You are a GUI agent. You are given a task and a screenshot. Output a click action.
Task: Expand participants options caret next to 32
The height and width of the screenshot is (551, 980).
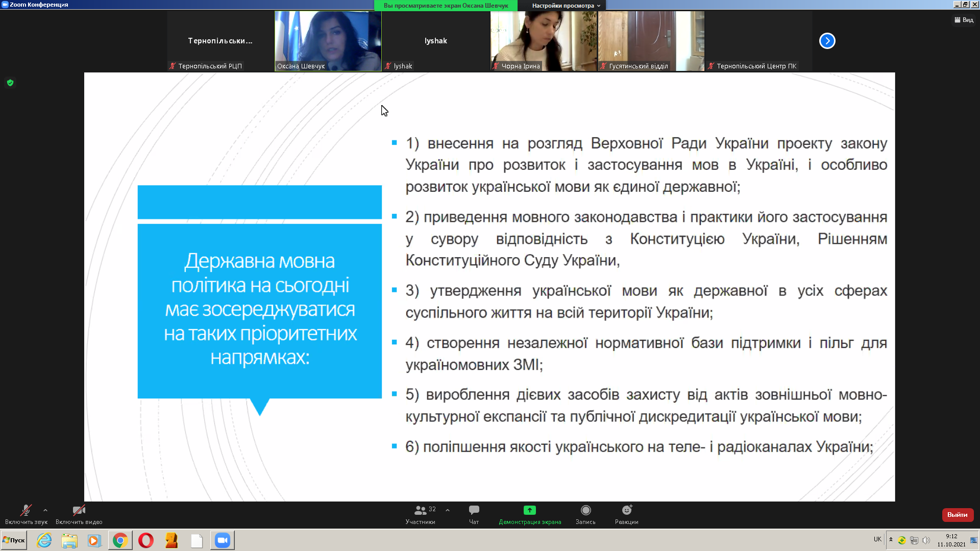(x=448, y=510)
